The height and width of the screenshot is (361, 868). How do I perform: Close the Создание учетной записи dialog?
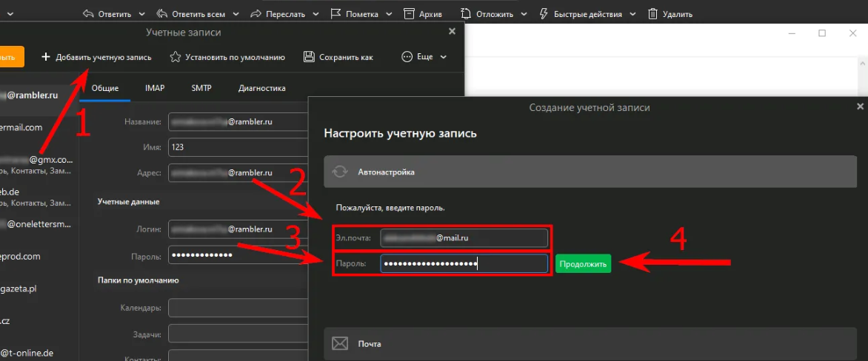coord(860,107)
